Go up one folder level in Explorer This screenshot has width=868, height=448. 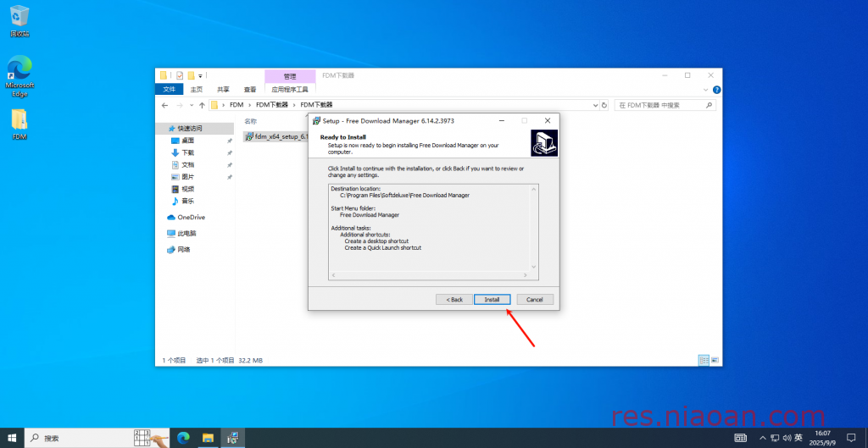tap(202, 105)
